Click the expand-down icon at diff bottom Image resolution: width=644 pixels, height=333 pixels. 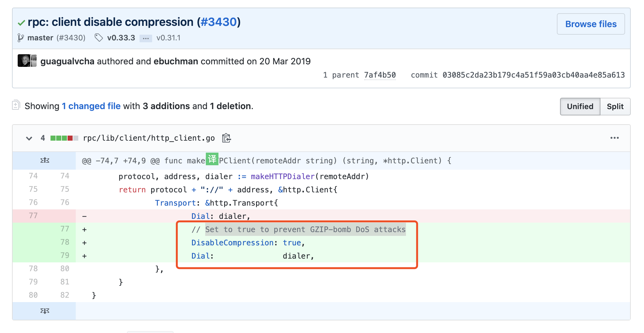coord(45,311)
